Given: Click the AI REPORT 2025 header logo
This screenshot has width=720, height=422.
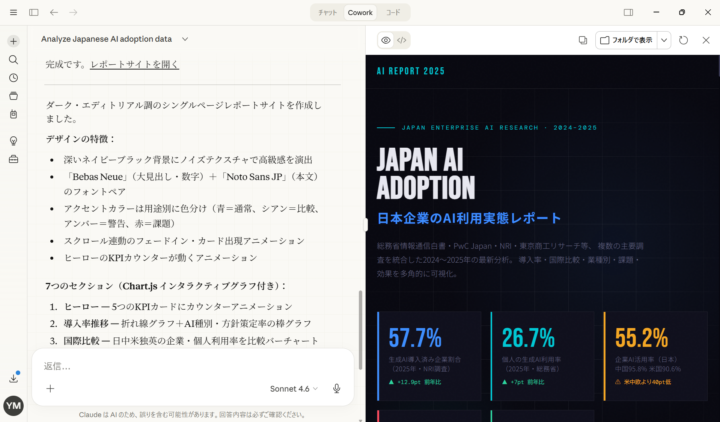Looking at the screenshot, I should pos(411,71).
